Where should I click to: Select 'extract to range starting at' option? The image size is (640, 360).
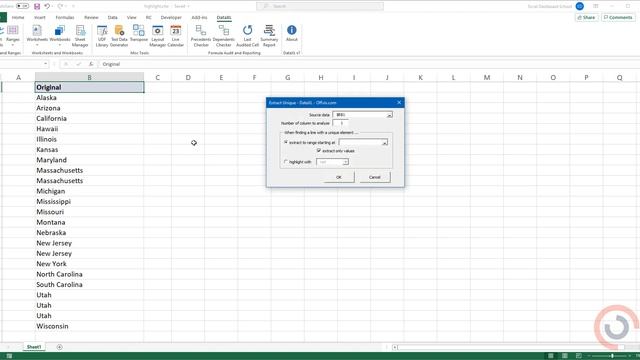click(x=286, y=142)
